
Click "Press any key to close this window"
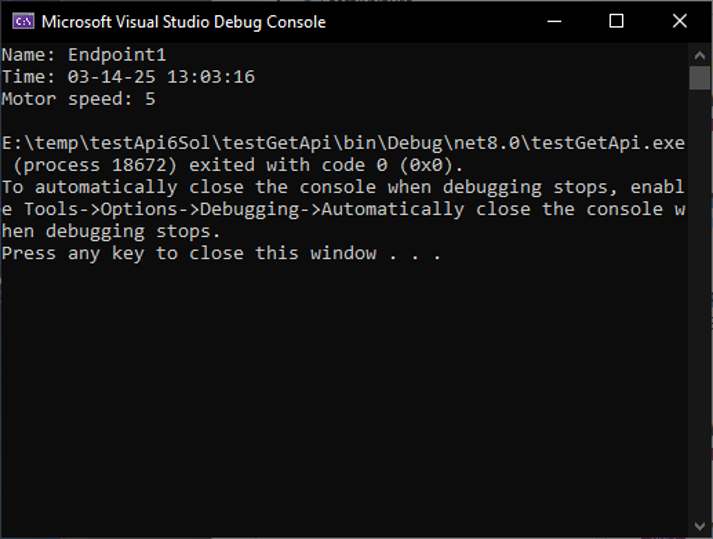click(188, 253)
